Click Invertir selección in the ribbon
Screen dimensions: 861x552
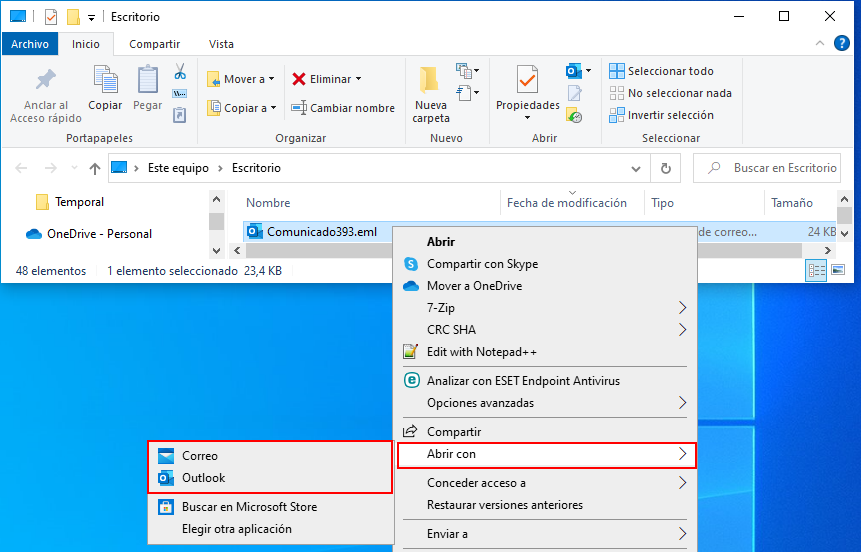pyautogui.click(x=670, y=115)
